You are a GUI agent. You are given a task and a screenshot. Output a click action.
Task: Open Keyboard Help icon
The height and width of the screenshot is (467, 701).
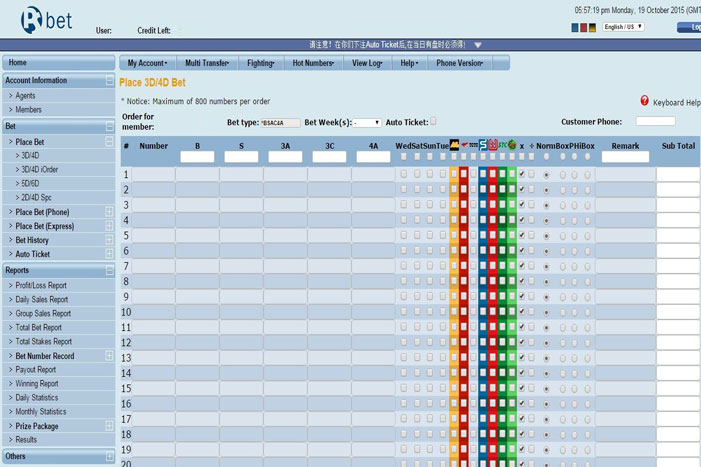pos(644,101)
